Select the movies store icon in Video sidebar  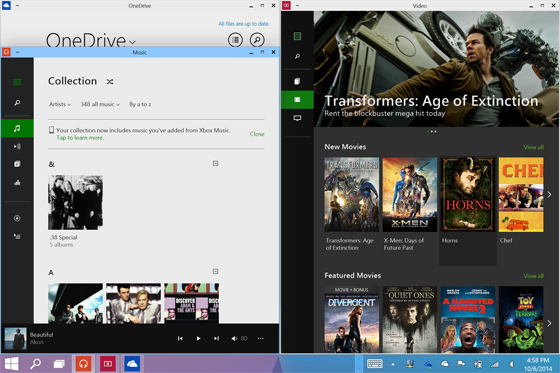click(297, 100)
